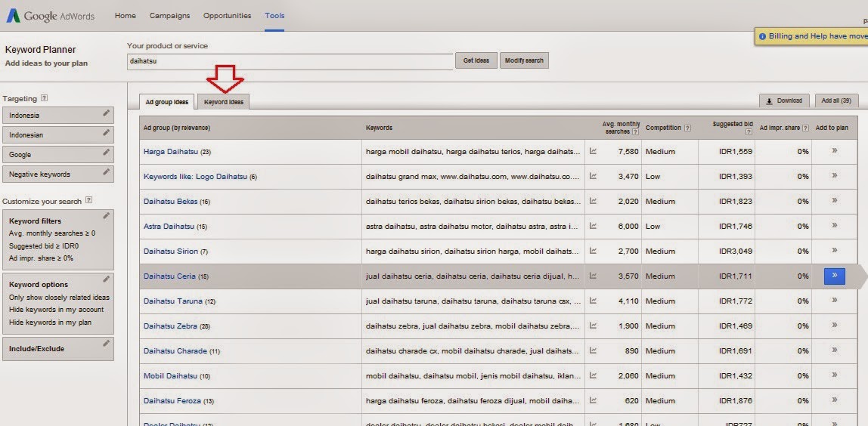868x426 pixels.
Task: Open the Astra Daihatsu ad group
Action: pos(169,226)
